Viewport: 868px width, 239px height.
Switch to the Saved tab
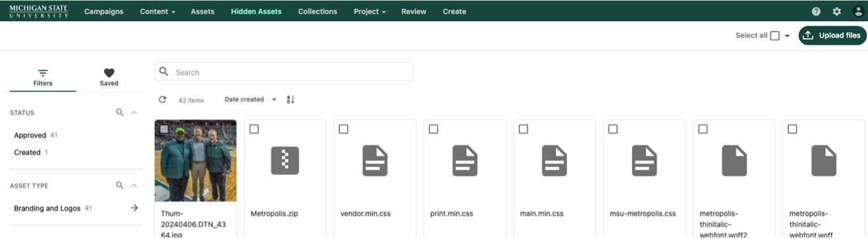tap(109, 78)
